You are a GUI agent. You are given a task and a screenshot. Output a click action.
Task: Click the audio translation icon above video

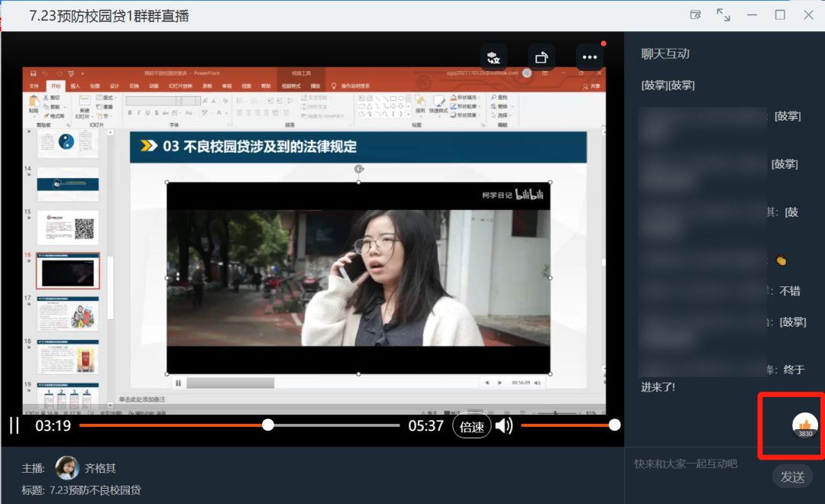(x=493, y=57)
